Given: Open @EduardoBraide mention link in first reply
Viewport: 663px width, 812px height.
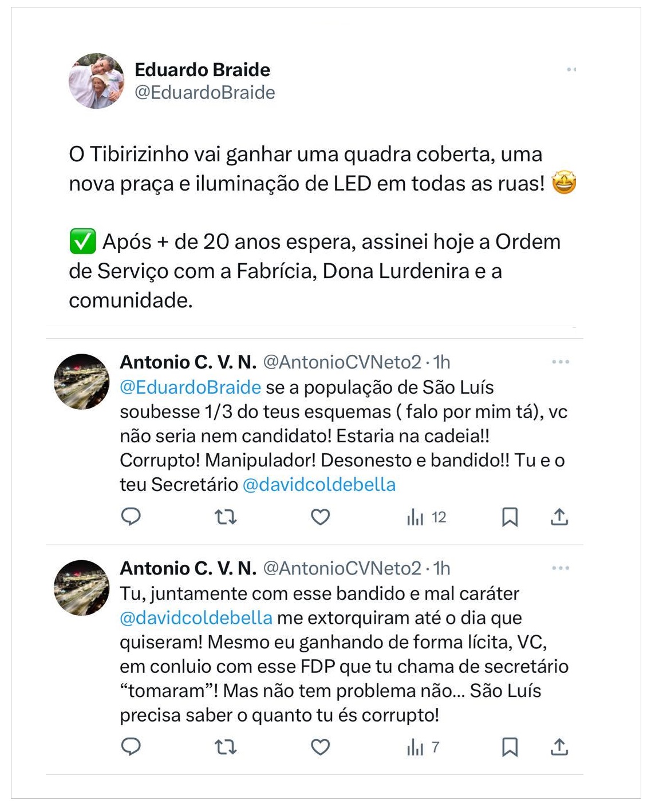Looking at the screenshot, I should [x=191, y=387].
